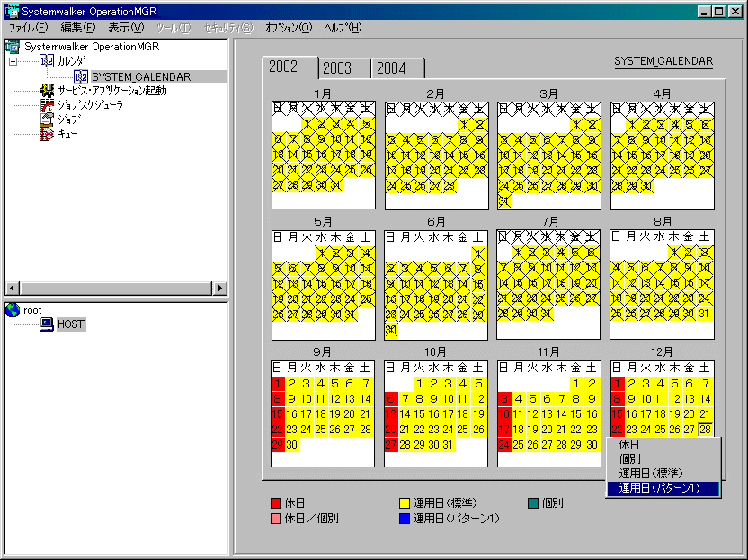Select the サービス・アプリケーション起動 tree label
This screenshot has height=560, width=748.
pos(112,91)
